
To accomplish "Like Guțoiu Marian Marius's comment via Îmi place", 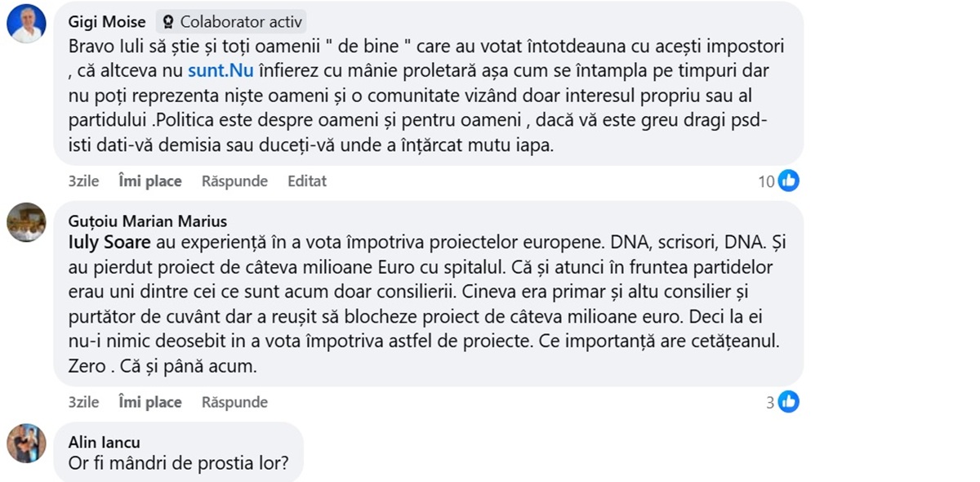I will point(150,402).
